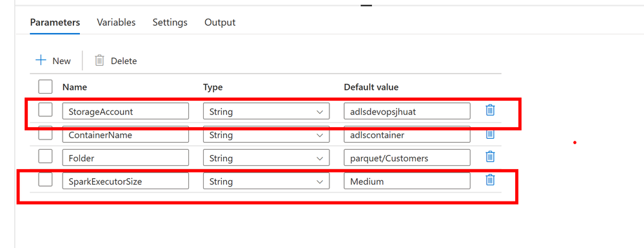Click the plus icon to add new parameter
The image size is (644, 248).
(41, 61)
